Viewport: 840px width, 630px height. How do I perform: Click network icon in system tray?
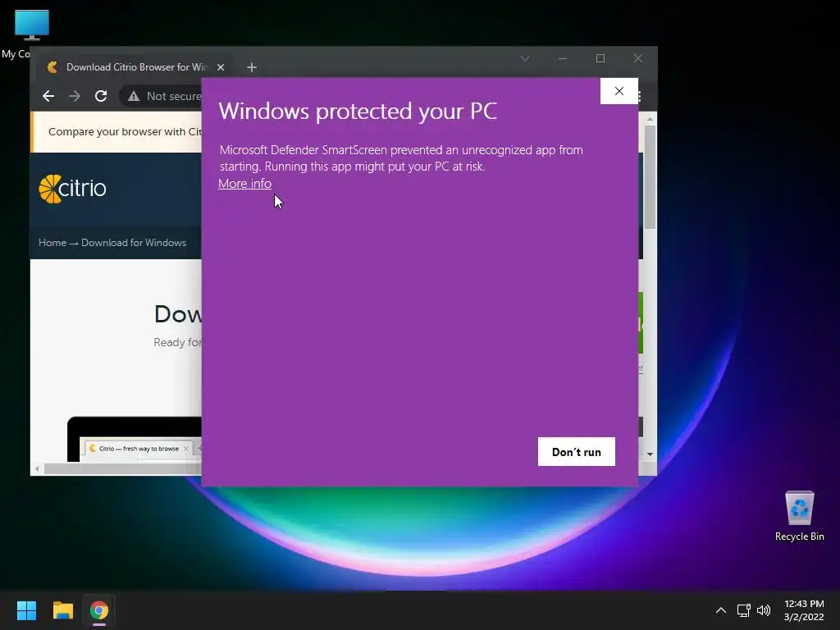point(743,610)
